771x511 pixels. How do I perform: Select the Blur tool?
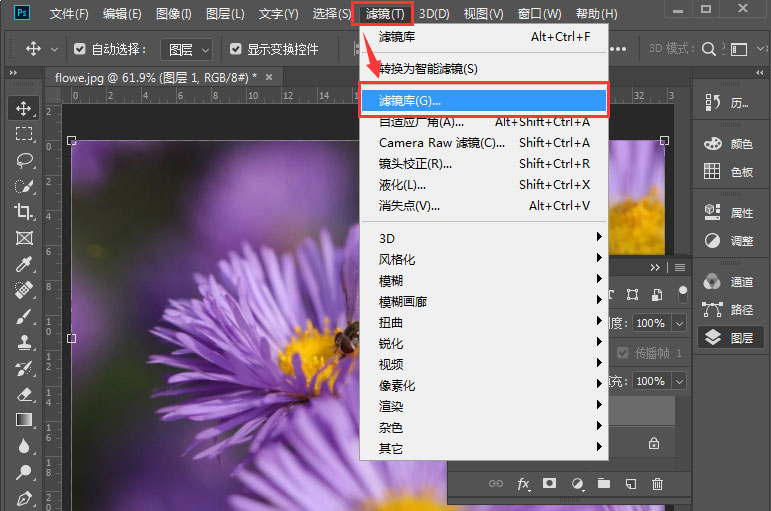[x=23, y=446]
